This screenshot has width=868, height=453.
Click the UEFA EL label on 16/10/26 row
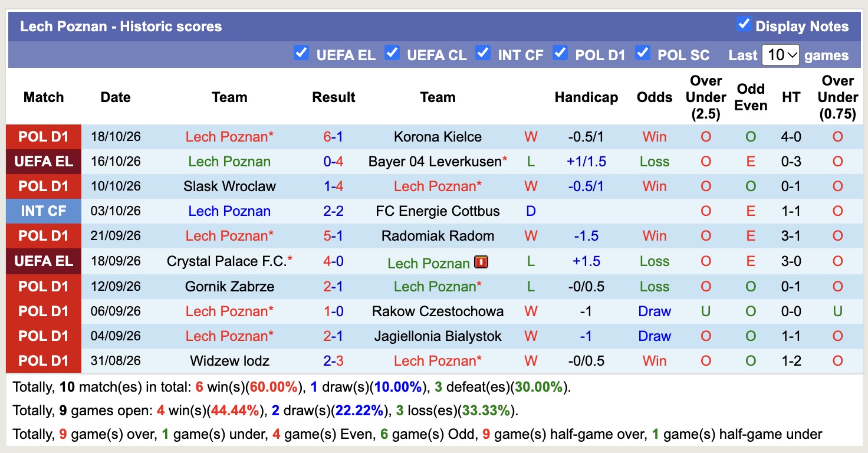[44, 162]
